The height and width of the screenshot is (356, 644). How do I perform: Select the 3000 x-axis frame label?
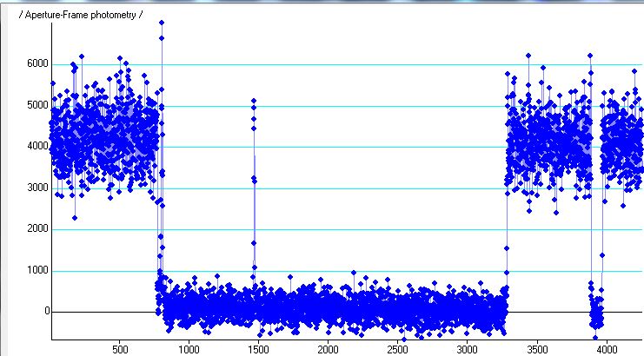[x=467, y=349]
